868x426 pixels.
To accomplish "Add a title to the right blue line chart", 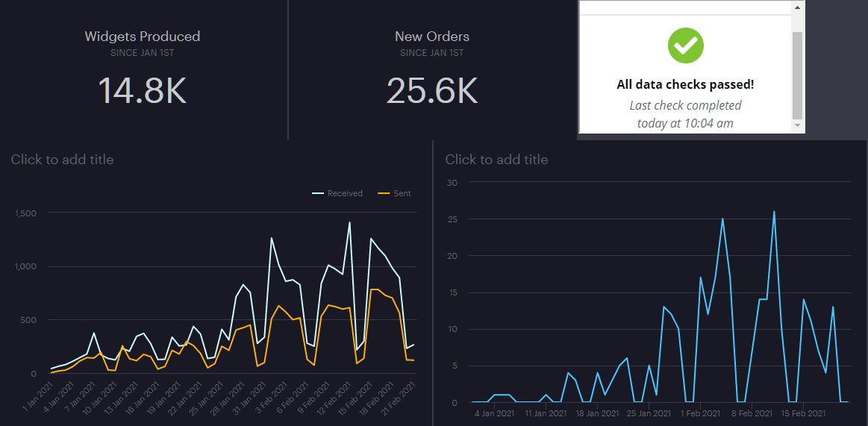I will click(496, 160).
